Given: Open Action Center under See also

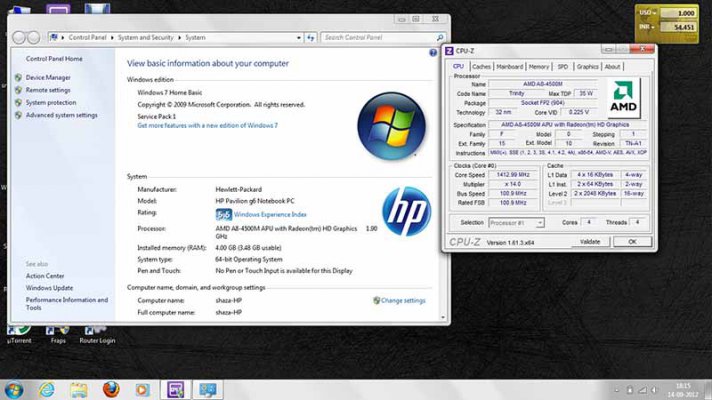Looking at the screenshot, I should tap(45, 276).
